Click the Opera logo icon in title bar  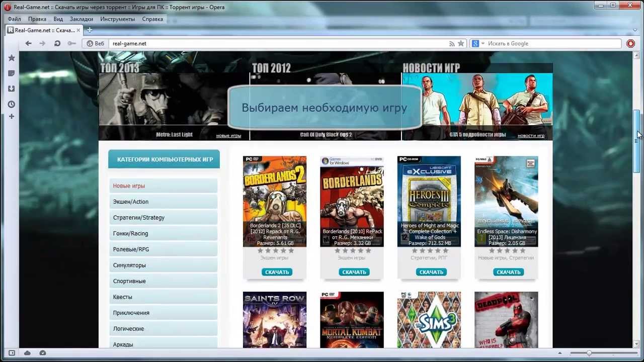[x=7, y=7]
